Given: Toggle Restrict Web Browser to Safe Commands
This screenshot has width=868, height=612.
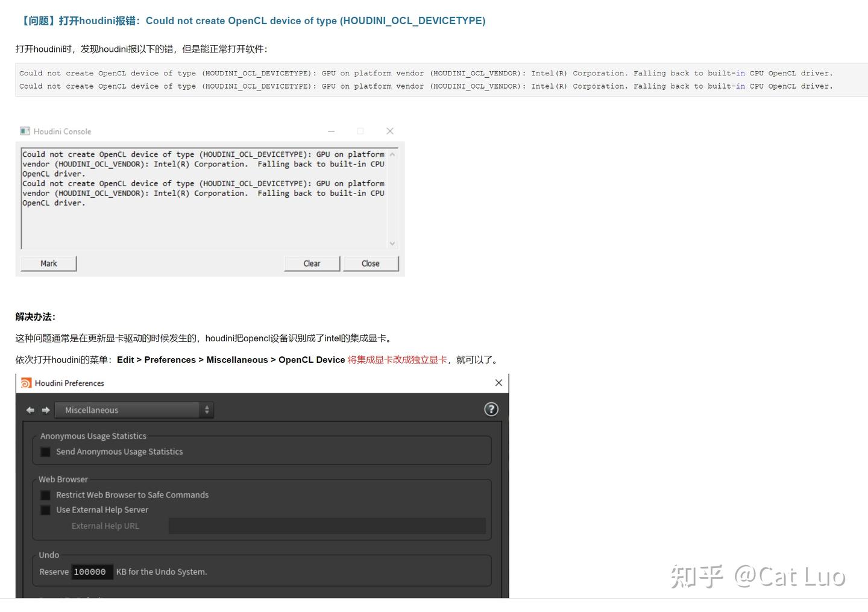Looking at the screenshot, I should (x=45, y=495).
